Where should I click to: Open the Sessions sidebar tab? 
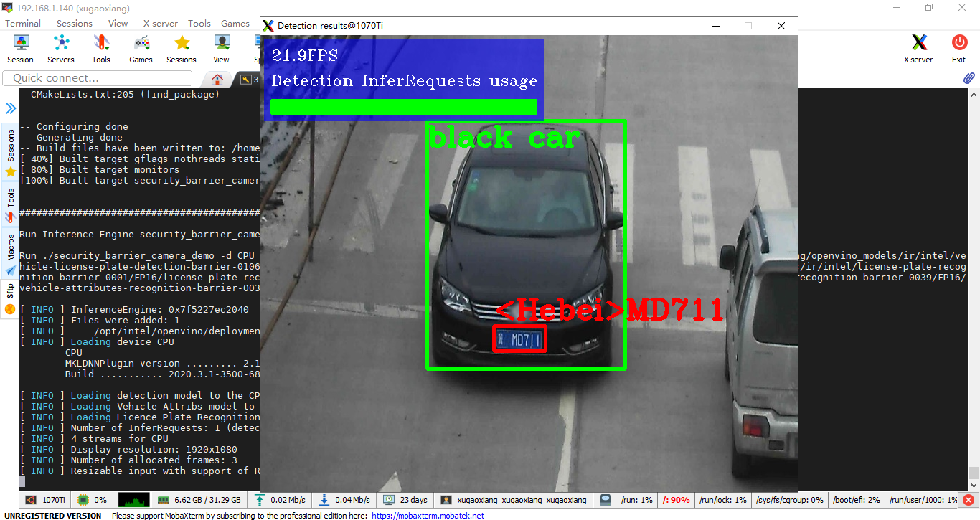point(10,153)
